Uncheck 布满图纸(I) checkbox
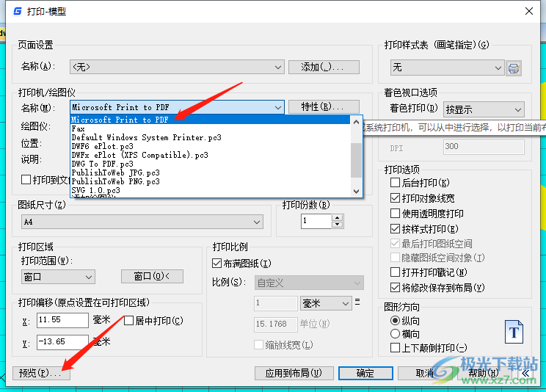Screen dimensions: 546x392 pos(216,263)
